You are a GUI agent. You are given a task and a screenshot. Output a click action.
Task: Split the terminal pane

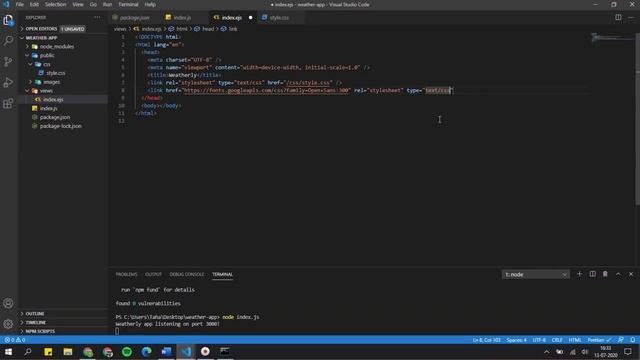pos(592,274)
